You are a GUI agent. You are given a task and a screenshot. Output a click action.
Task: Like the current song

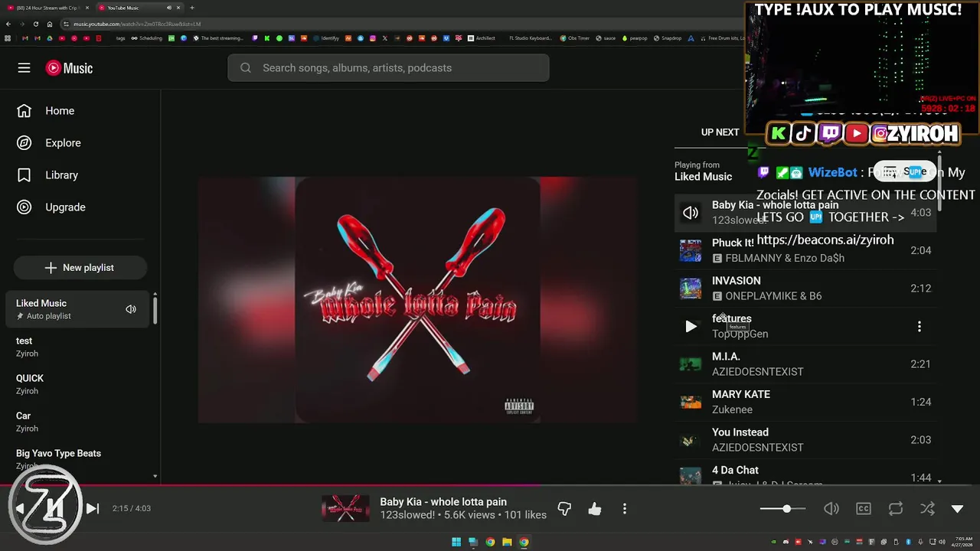(x=595, y=509)
